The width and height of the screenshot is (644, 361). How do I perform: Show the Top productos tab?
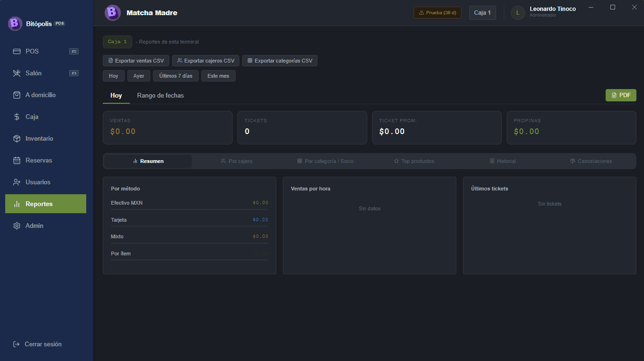click(x=414, y=161)
